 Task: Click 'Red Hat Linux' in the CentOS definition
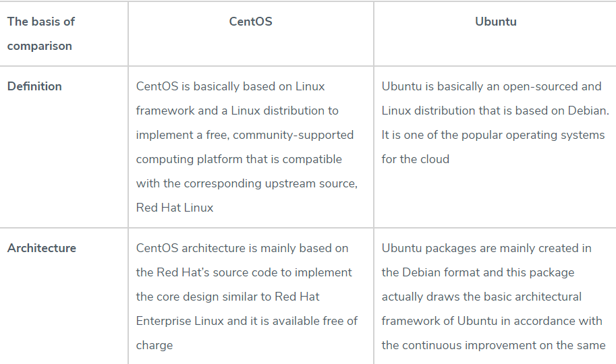[x=175, y=208]
